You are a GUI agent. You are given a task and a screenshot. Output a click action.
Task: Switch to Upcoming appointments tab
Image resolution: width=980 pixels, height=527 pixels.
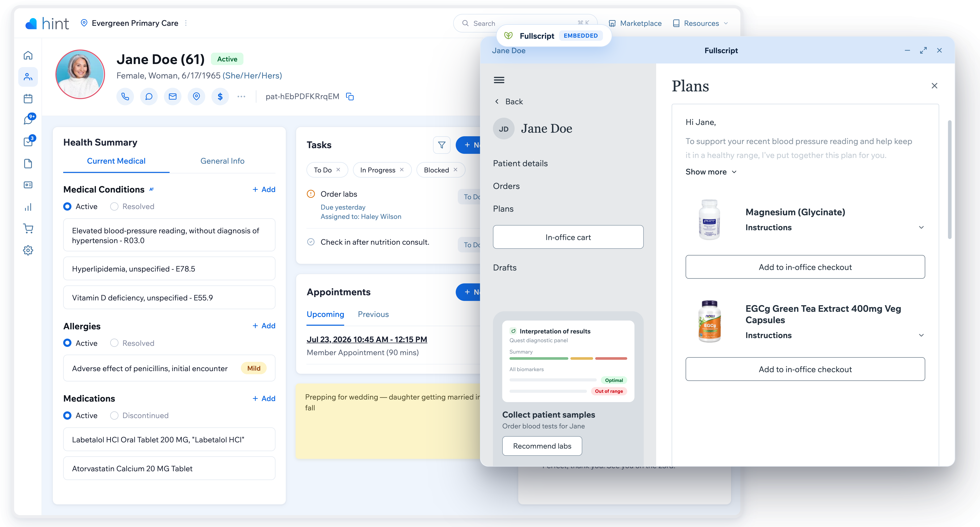pos(325,315)
